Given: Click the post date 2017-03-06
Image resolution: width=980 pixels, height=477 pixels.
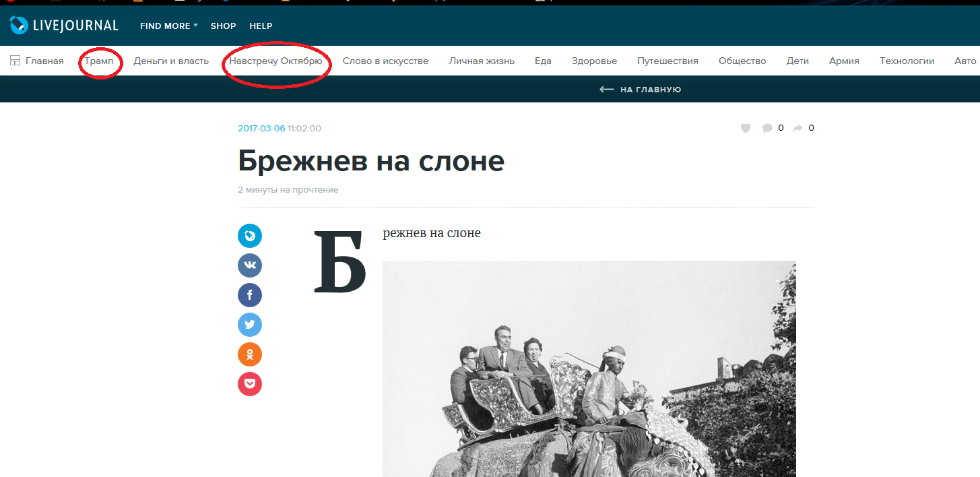Looking at the screenshot, I should point(261,128).
